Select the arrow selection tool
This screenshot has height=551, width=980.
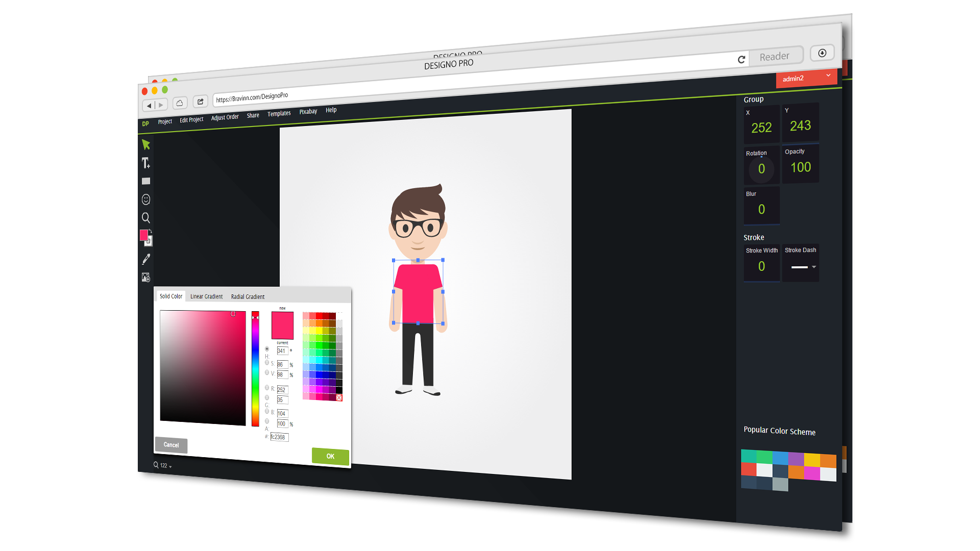pos(146,145)
